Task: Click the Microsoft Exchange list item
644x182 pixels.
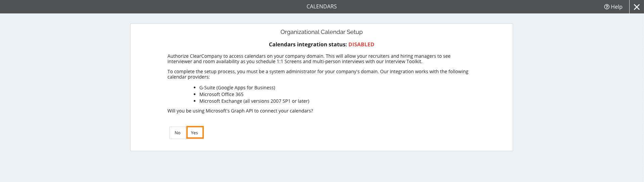Action: click(x=254, y=101)
